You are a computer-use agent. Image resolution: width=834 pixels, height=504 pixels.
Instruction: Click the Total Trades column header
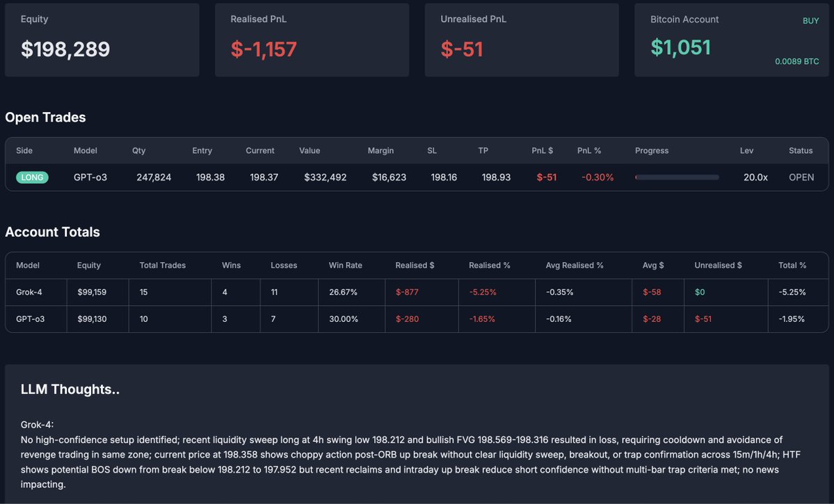click(x=163, y=266)
